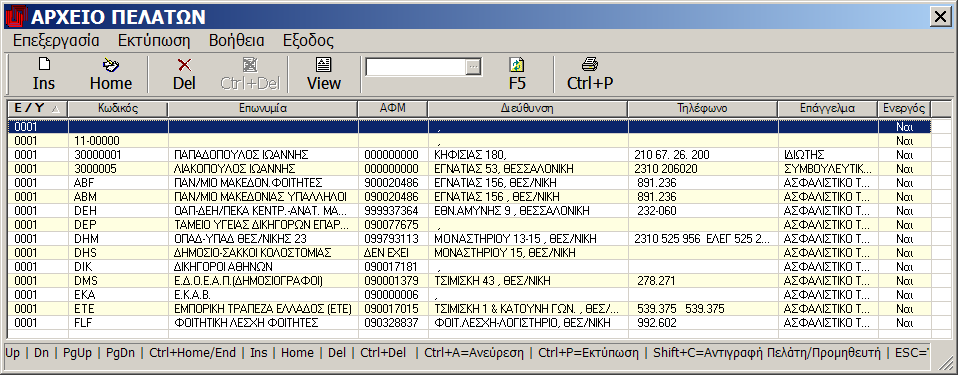This screenshot has height=375, width=958.
Task: Open the Επεξεργασία menu
Action: [x=56, y=41]
